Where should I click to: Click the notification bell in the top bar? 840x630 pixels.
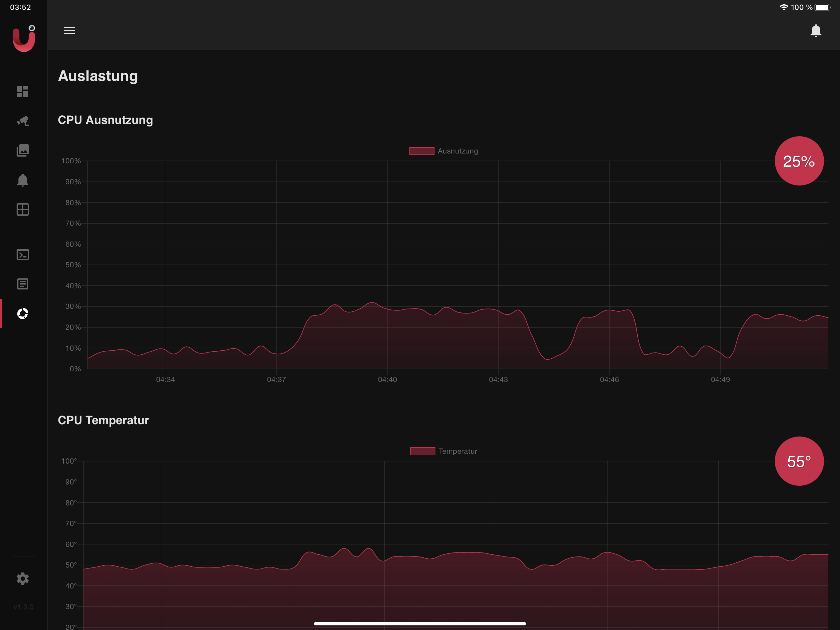pyautogui.click(x=815, y=31)
